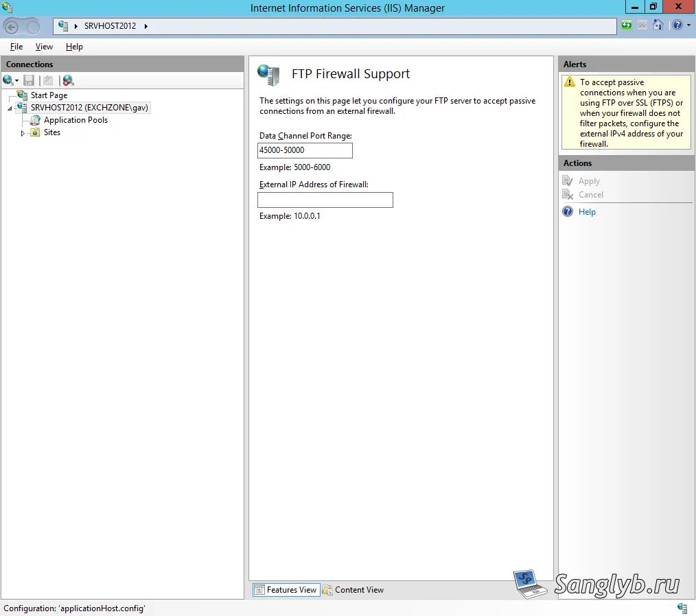
Task: Click the FTP Firewall Support heading
Action: (x=351, y=73)
